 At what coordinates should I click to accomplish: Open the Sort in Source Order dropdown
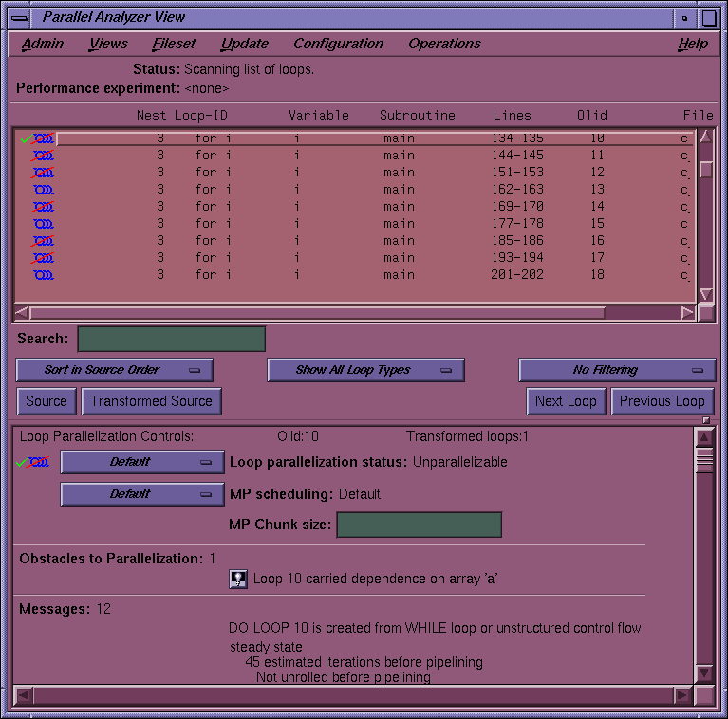click(115, 370)
